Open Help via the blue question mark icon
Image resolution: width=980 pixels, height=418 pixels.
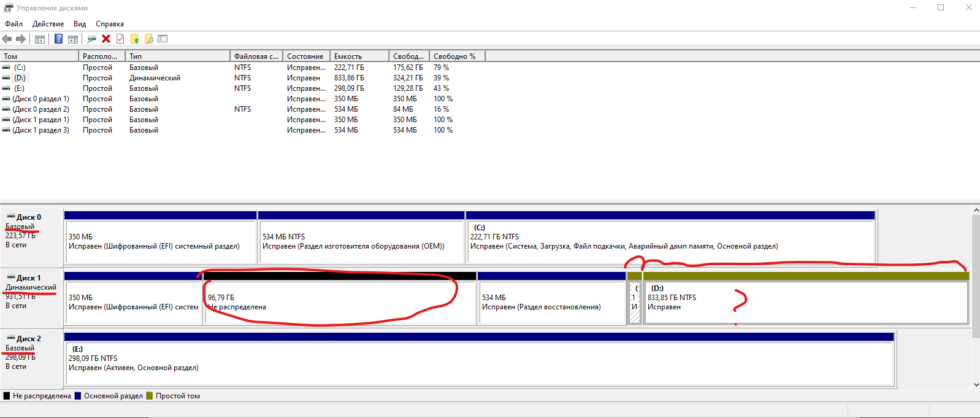tap(59, 39)
